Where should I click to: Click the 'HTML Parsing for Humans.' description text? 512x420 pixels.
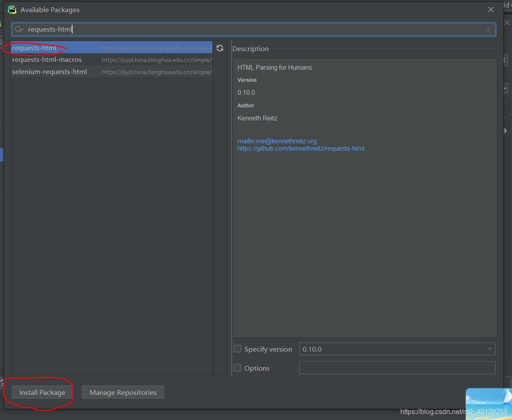point(275,68)
